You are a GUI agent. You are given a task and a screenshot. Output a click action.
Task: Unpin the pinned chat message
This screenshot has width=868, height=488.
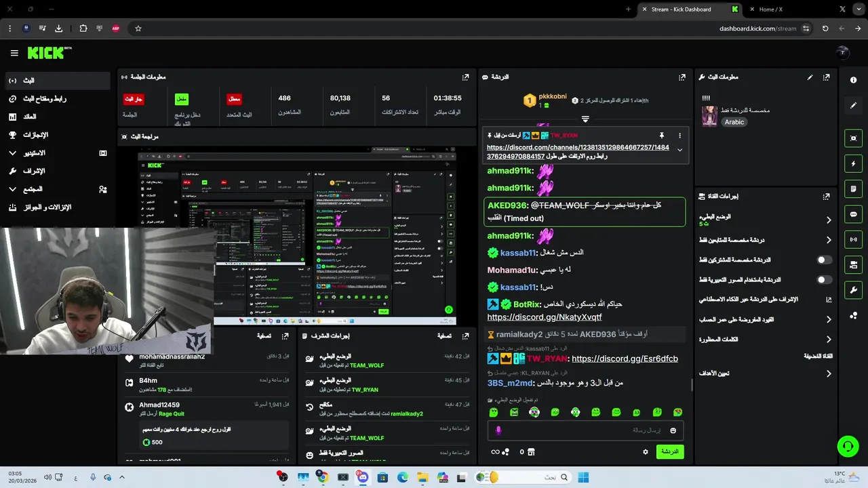(x=661, y=136)
